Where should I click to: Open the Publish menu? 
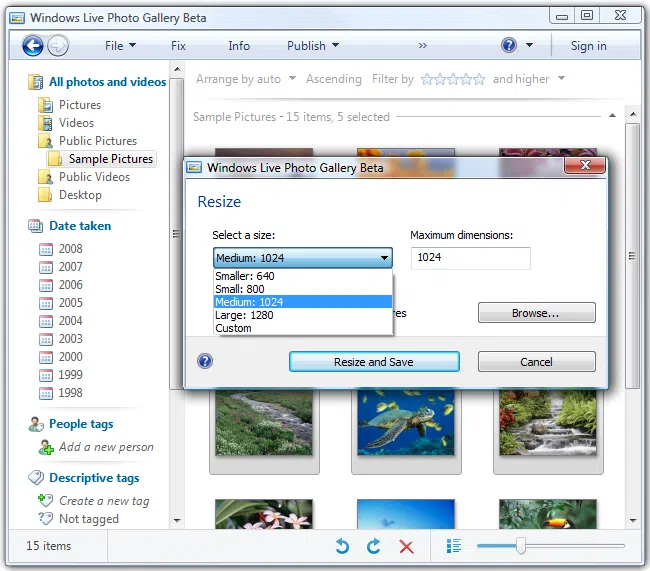(x=312, y=45)
